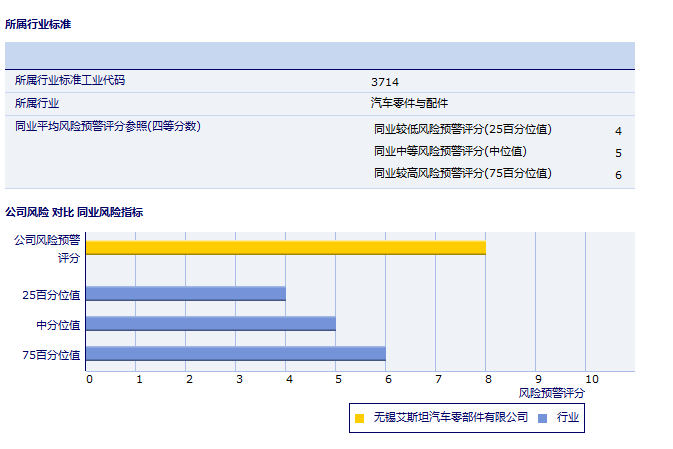
Task: Click the 中分位值 blue bar
Action: click(210, 324)
